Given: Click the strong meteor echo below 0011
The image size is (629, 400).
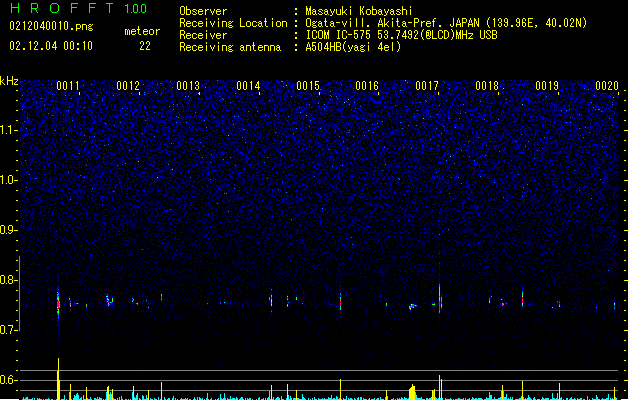Looking at the screenshot, I should pyautogui.click(x=58, y=304).
